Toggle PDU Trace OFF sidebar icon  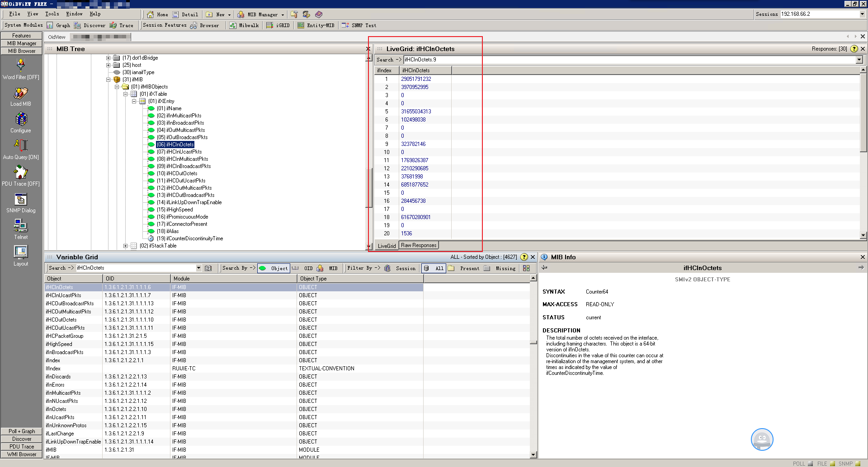[x=21, y=172]
